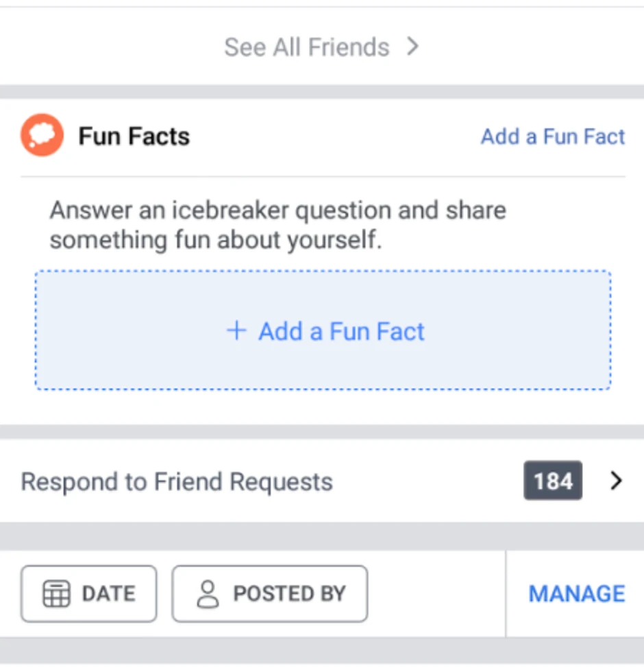Viewport: 644px width, 667px height.
Task: Click the plus icon in the fun fact box
Action: (236, 332)
